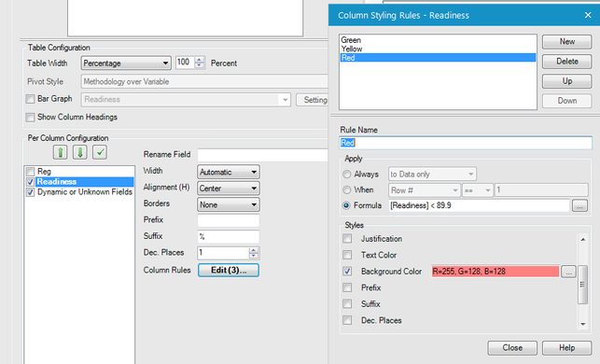Click the Suffix input field
600x364 pixels.
pyautogui.click(x=229, y=236)
